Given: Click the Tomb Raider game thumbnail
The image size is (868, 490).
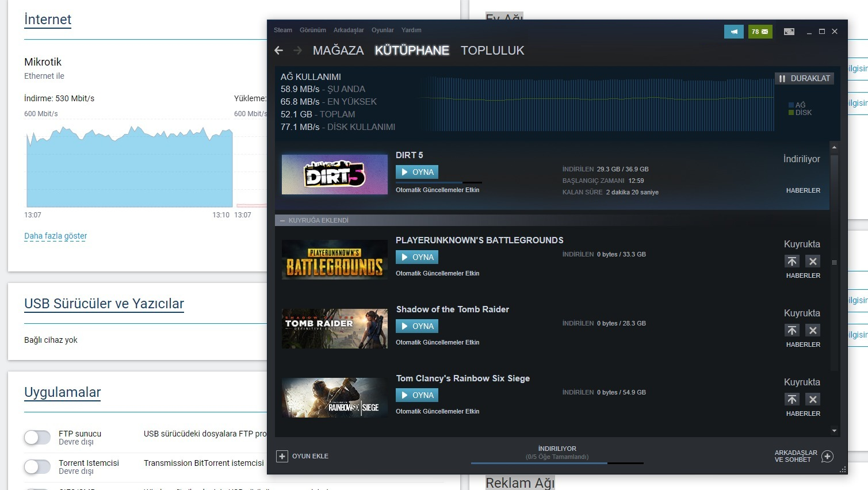Looking at the screenshot, I should [335, 328].
